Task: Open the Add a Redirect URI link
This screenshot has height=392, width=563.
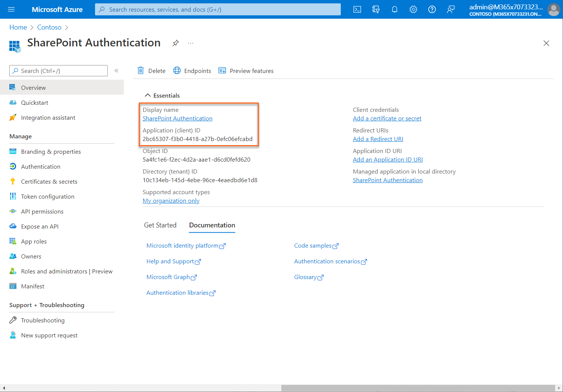Action: click(x=378, y=139)
